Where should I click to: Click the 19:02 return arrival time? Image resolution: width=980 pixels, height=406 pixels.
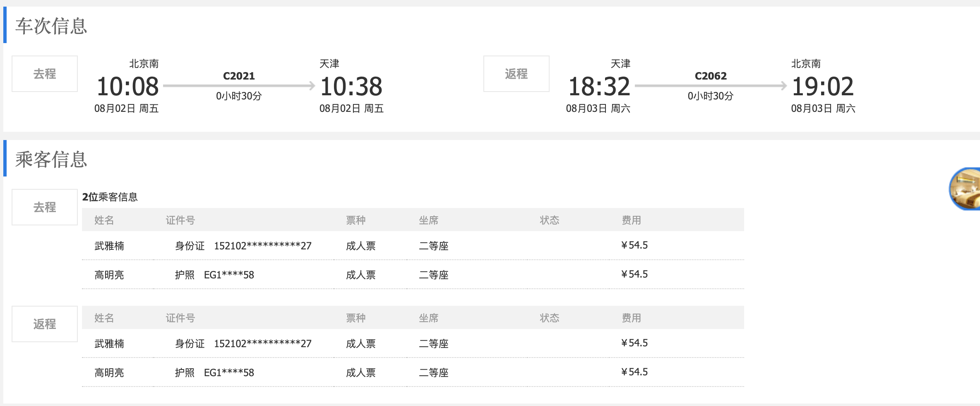click(x=822, y=87)
